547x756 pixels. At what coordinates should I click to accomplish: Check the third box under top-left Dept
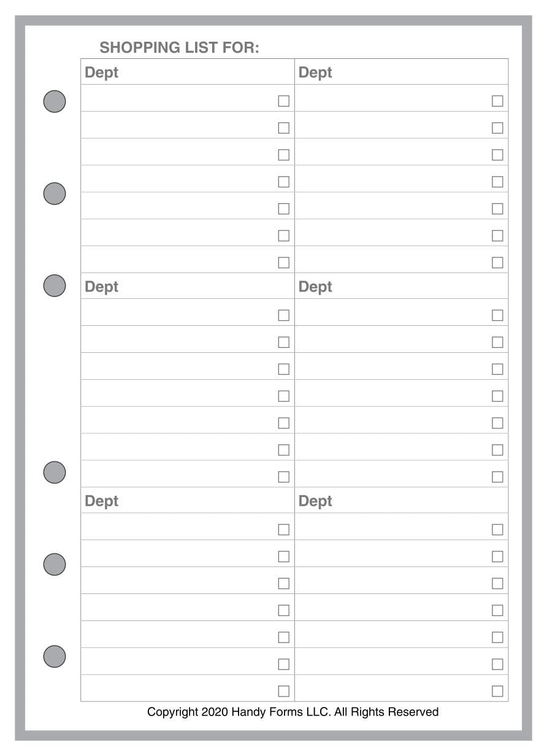click(x=283, y=155)
